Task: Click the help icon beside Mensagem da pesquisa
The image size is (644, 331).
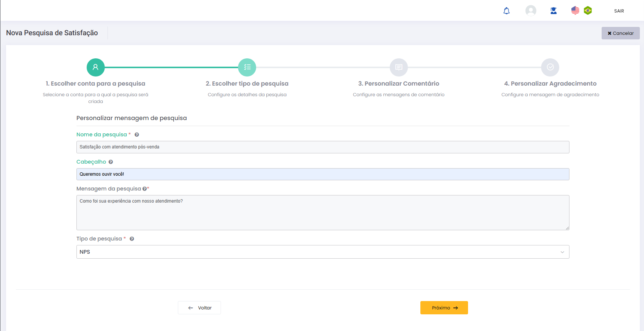Action: click(145, 189)
